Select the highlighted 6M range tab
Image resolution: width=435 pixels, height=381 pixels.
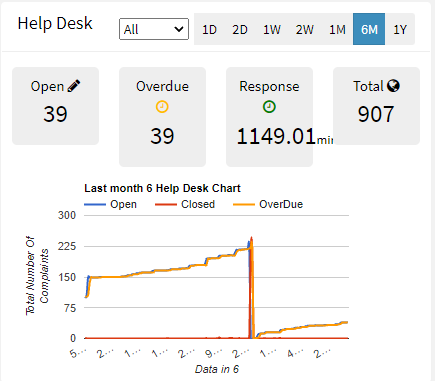pyautogui.click(x=369, y=29)
